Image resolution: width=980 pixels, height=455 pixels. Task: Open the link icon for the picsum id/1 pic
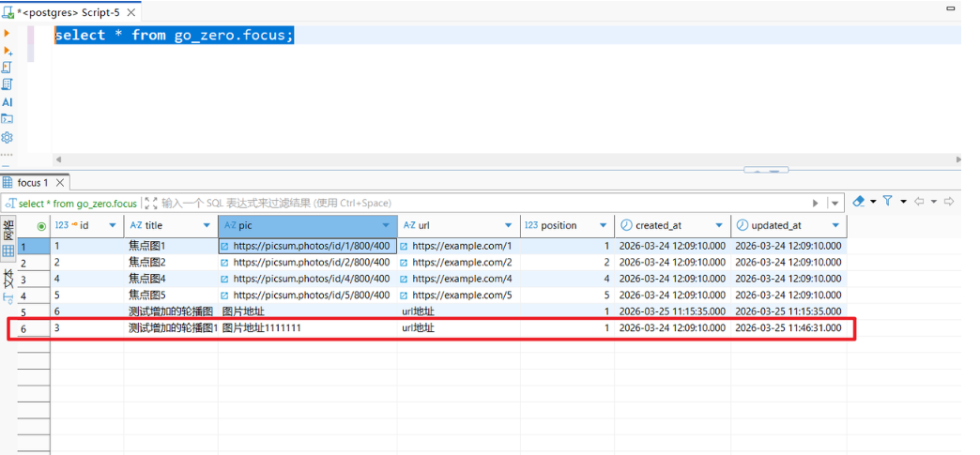tap(225, 246)
